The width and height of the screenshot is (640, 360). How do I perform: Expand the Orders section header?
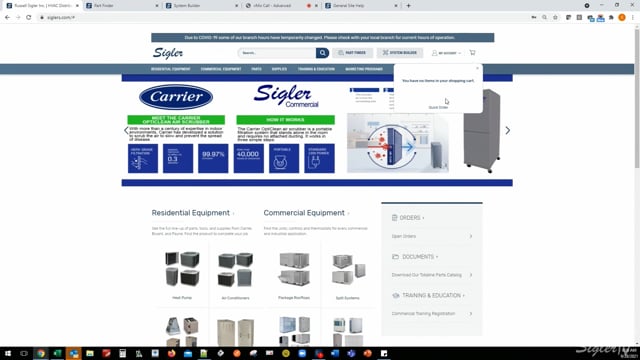[x=408, y=218]
